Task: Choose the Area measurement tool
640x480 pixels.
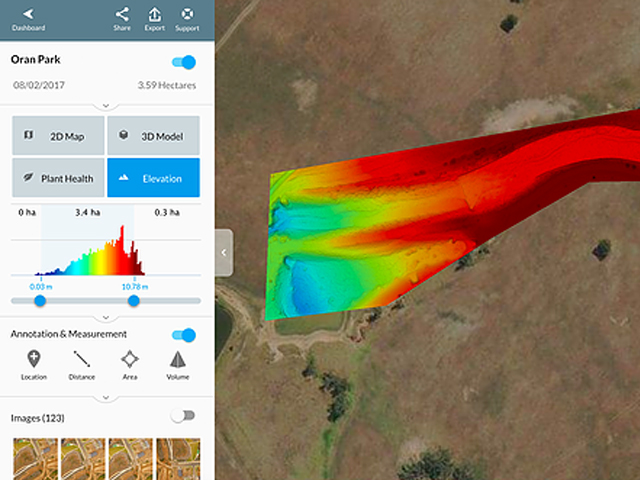Action: click(x=129, y=365)
